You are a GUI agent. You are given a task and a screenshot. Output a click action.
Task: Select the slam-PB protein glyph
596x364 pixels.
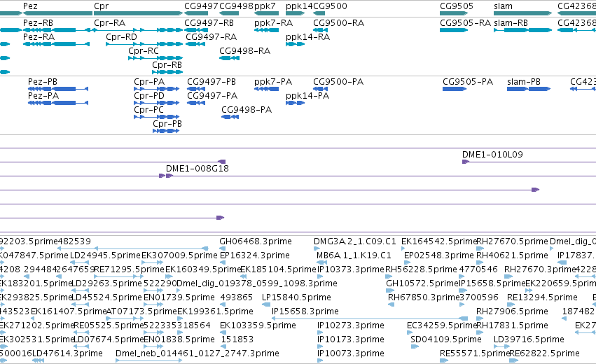(x=529, y=89)
